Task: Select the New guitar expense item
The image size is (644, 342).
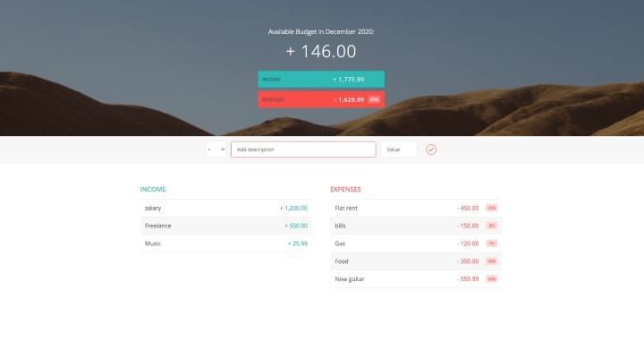Action: (416, 278)
